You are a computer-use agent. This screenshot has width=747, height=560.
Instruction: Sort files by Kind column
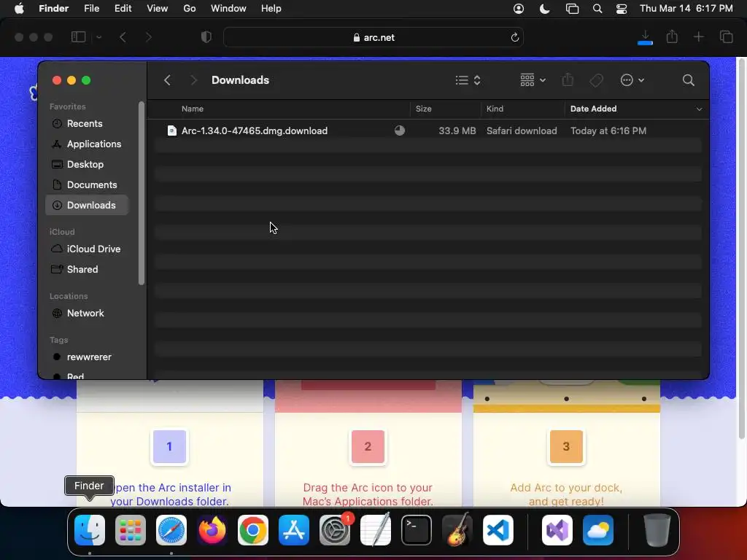pyautogui.click(x=495, y=109)
